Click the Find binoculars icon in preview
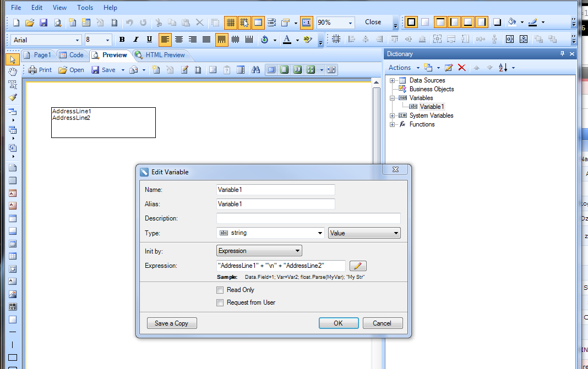588x369 pixels. [256, 70]
